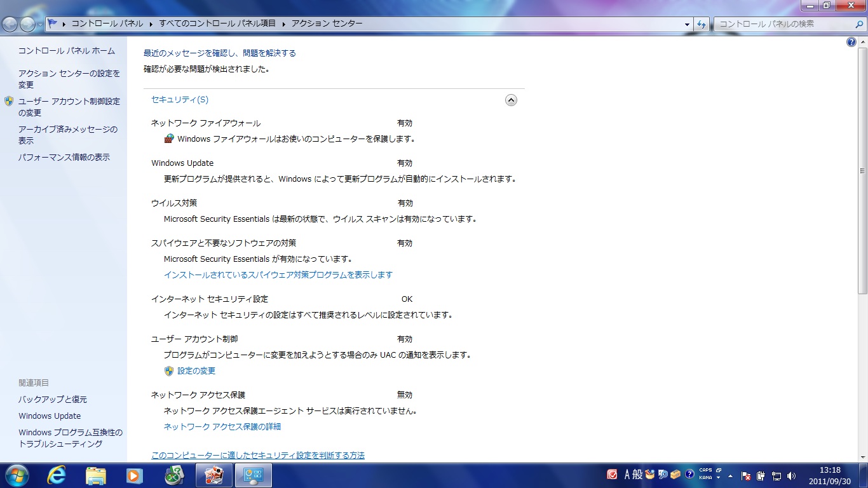868x488 pixels.
Task: Open the address bar history dropdown
Action: pyautogui.click(x=688, y=24)
